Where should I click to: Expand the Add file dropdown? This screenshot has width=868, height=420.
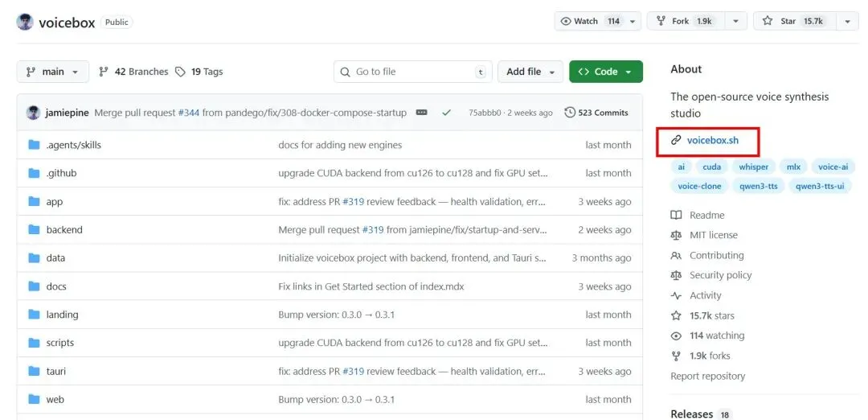(530, 72)
